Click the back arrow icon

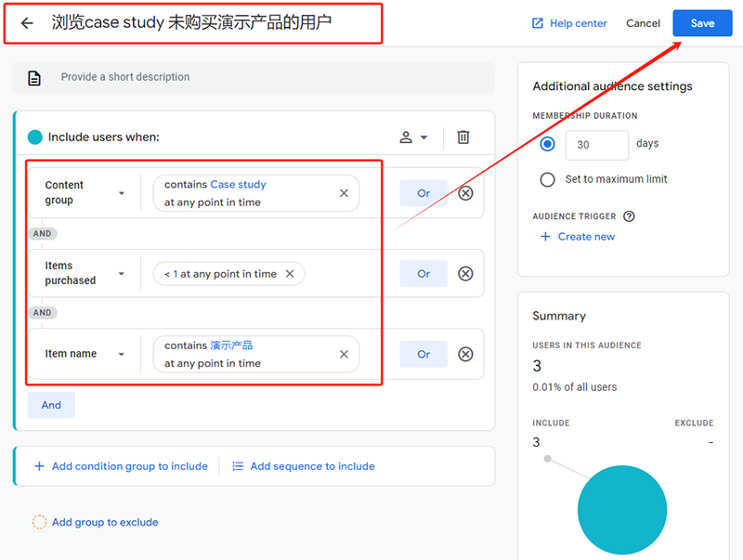point(27,23)
